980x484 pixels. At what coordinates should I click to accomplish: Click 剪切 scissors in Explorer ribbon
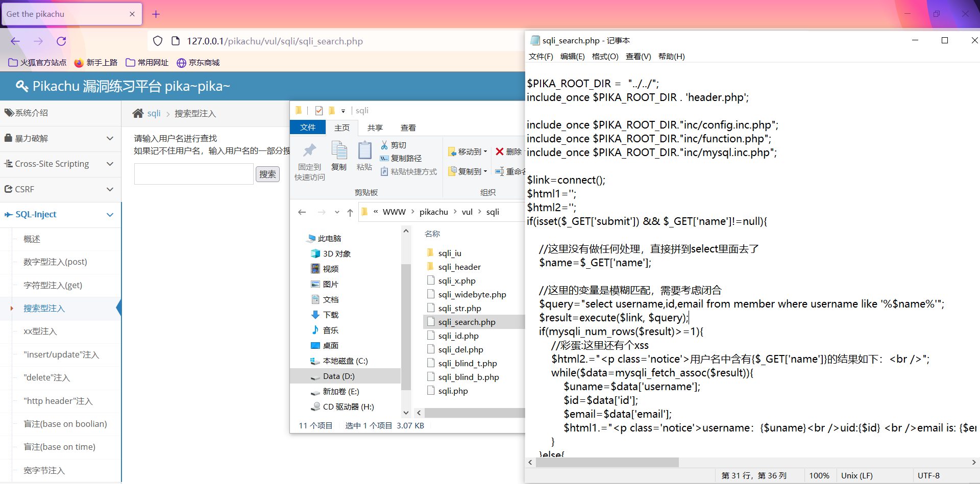pyautogui.click(x=394, y=145)
